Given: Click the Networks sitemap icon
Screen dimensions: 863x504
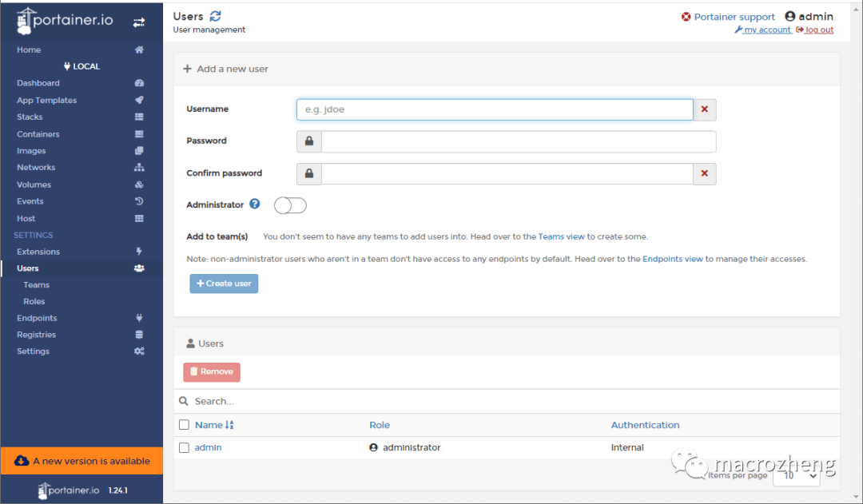Looking at the screenshot, I should [x=139, y=167].
